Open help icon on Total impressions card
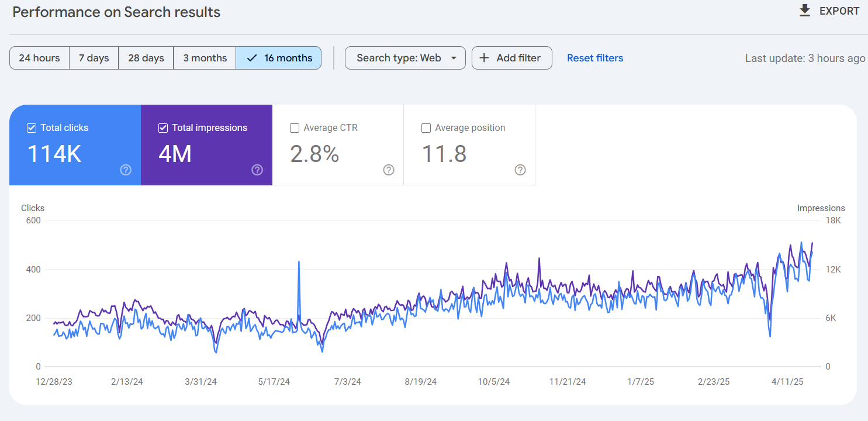This screenshot has height=421, width=868. (x=257, y=170)
